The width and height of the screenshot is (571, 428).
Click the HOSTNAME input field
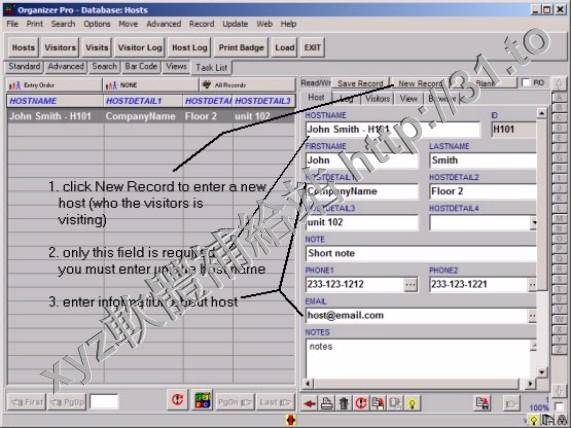(393, 129)
